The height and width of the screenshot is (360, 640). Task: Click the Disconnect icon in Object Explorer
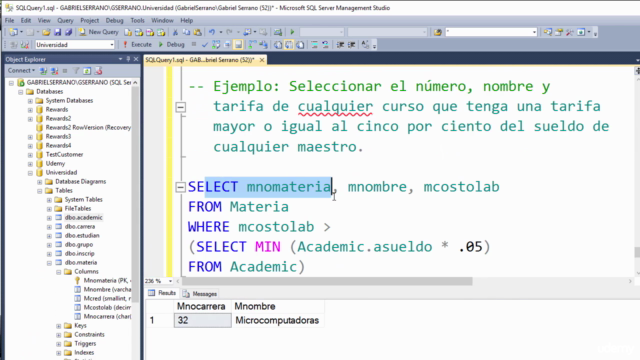click(54, 71)
